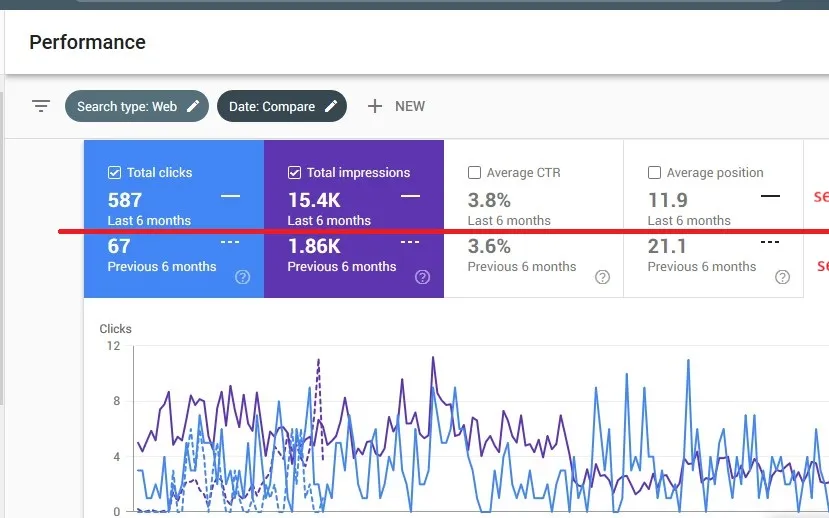The width and height of the screenshot is (829, 518).
Task: Click Previous 6 months under Average position
Action: tap(702, 266)
